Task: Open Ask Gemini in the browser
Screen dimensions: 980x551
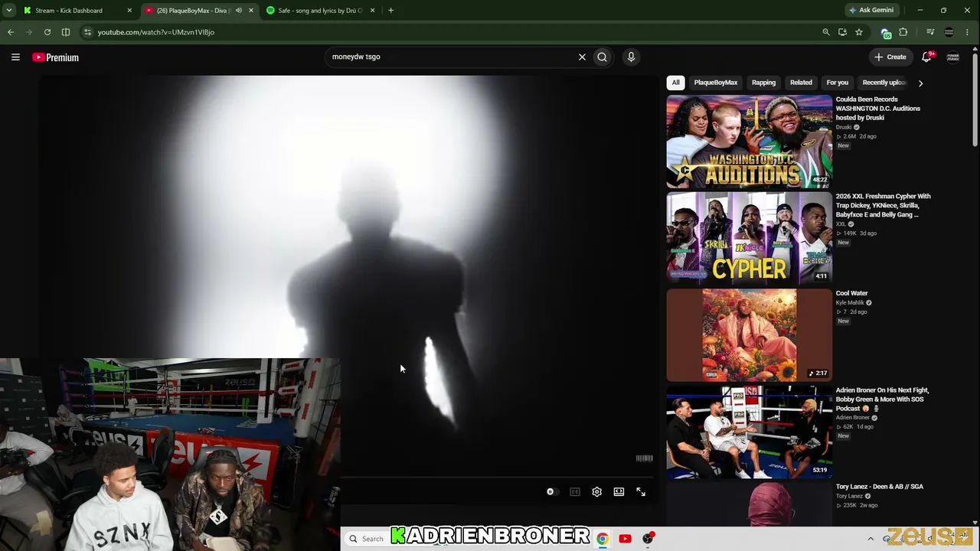Action: [x=871, y=11]
